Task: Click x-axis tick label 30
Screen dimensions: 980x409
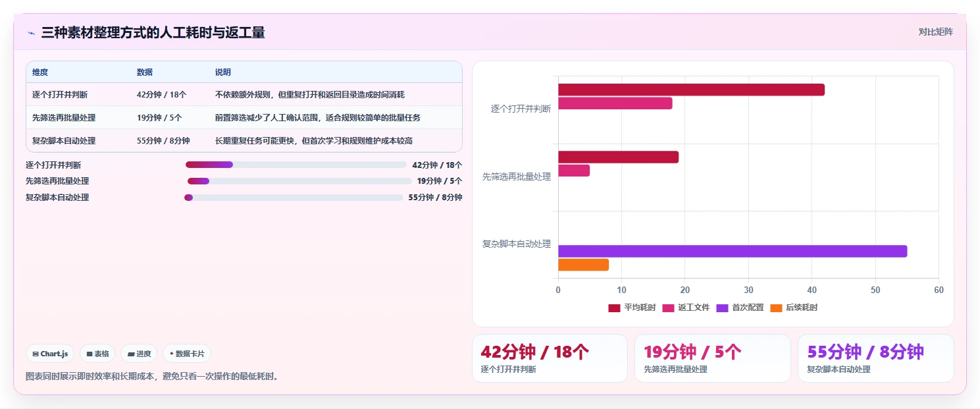Action: click(x=748, y=290)
